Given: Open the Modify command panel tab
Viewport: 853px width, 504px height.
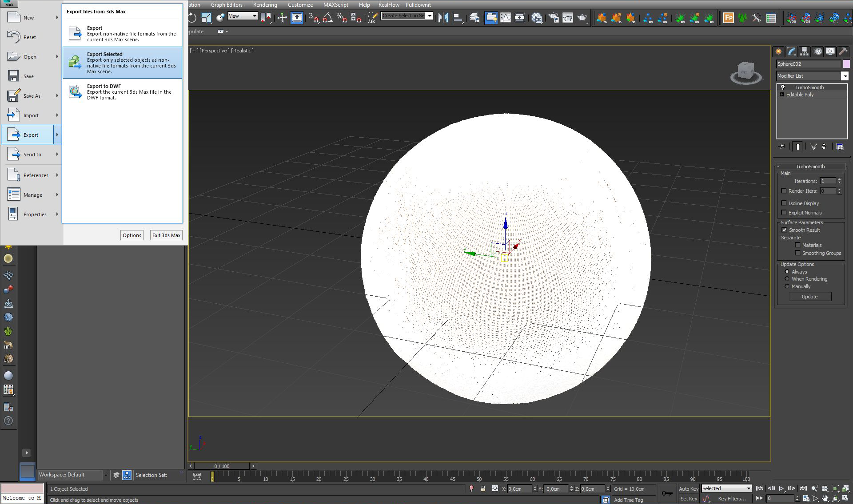Looking at the screenshot, I should (x=792, y=52).
